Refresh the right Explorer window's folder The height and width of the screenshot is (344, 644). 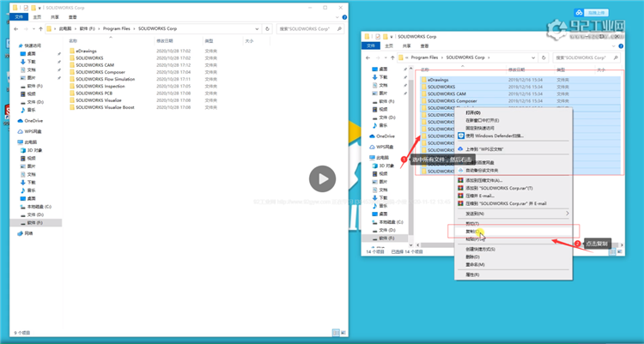click(x=544, y=57)
